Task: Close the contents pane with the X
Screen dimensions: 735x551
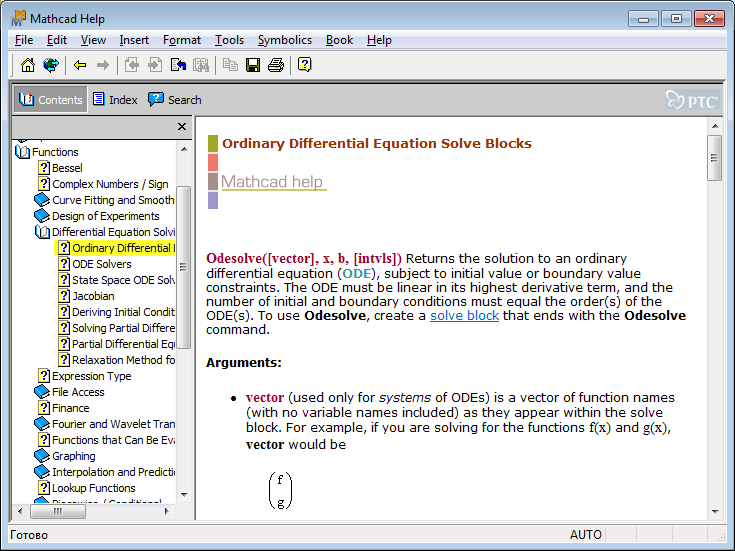Action: (182, 127)
